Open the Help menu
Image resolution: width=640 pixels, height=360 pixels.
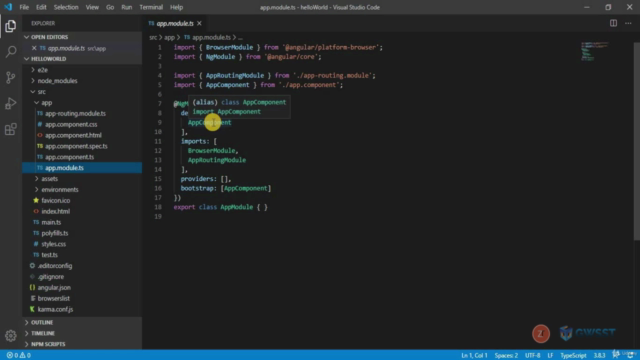176,7
